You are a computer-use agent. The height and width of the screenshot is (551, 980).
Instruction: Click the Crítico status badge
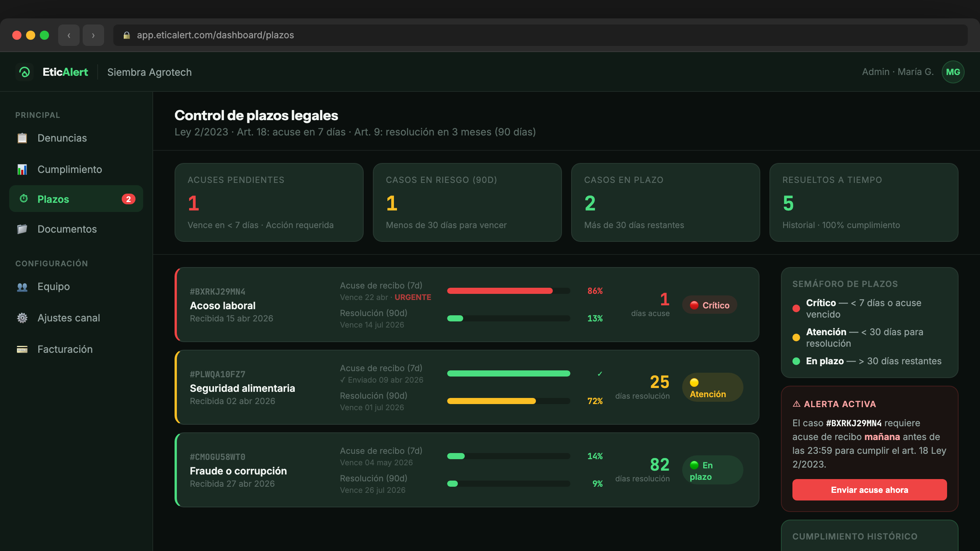click(x=710, y=305)
